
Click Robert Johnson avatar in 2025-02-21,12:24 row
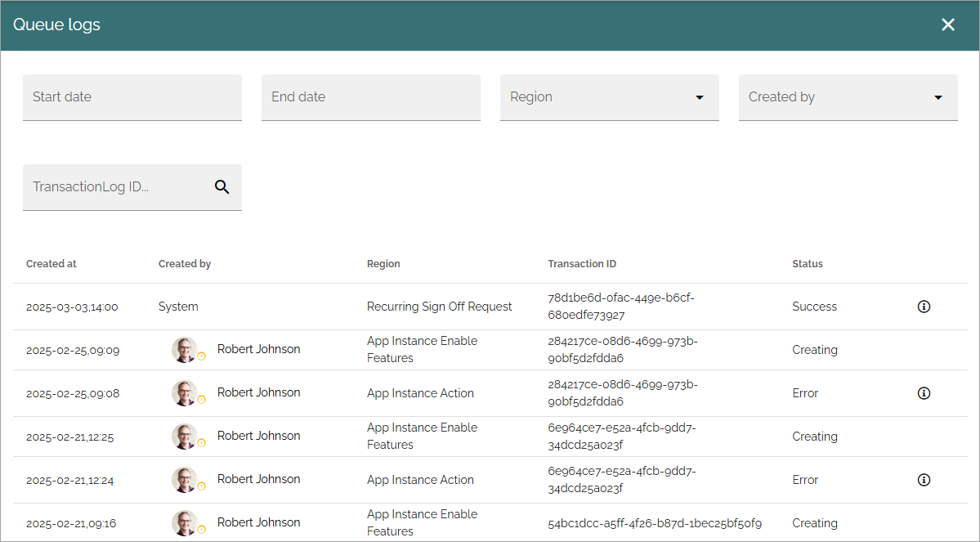point(185,480)
